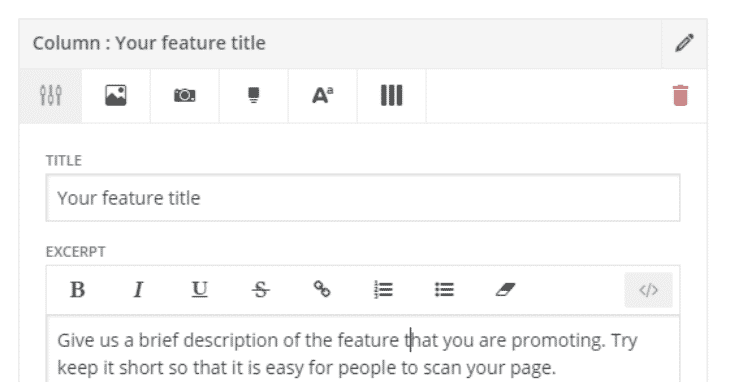
Task: Open the camera media tab
Action: tap(185, 95)
